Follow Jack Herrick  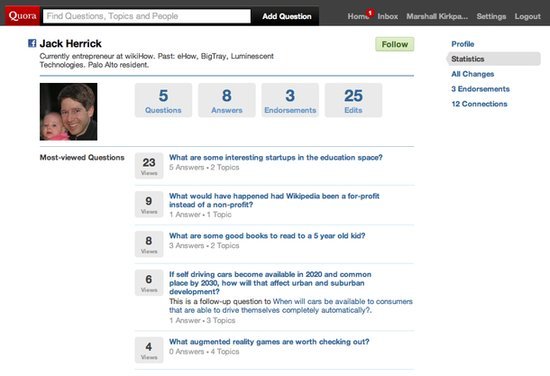[395, 44]
